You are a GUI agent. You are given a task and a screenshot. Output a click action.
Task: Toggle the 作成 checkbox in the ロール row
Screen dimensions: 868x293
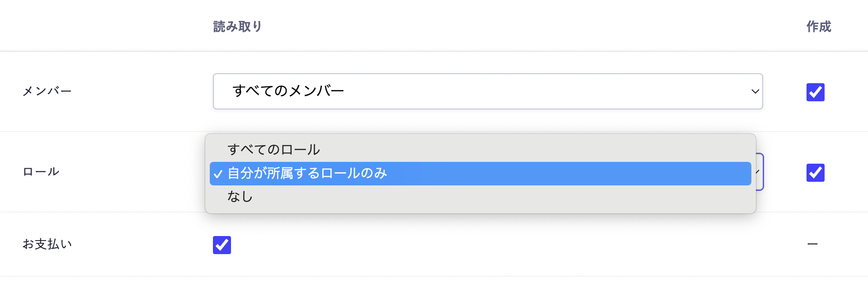click(815, 173)
